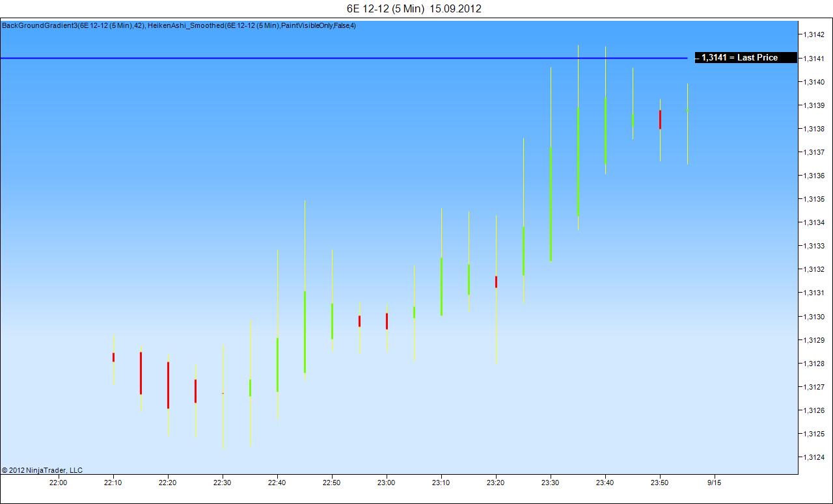Select the long red candle at 22:20

point(168,385)
